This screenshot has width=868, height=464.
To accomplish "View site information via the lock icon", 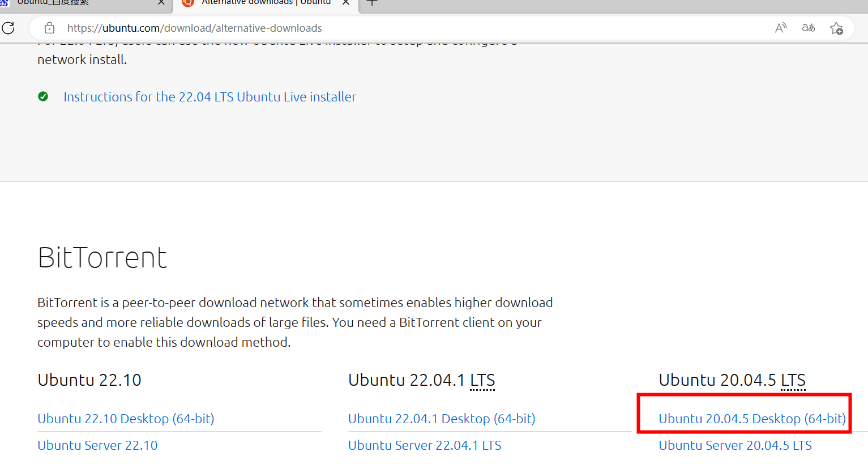I will 50,28.
